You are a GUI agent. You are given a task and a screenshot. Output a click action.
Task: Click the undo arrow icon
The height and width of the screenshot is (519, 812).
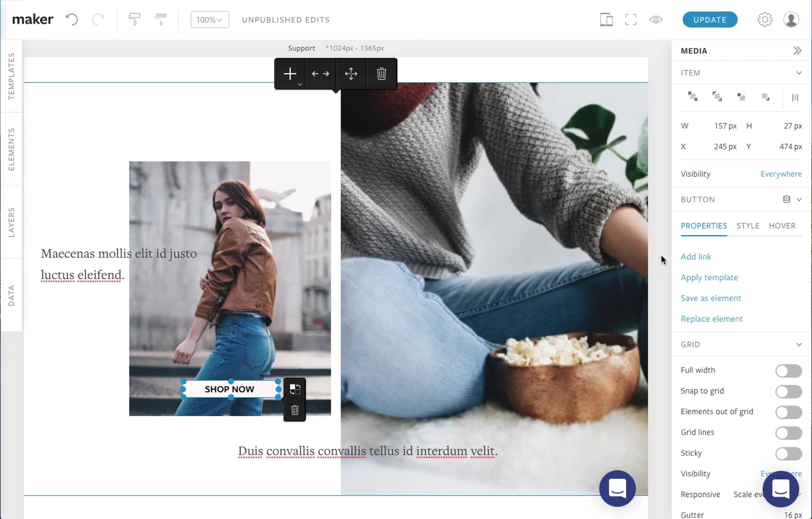(x=72, y=19)
